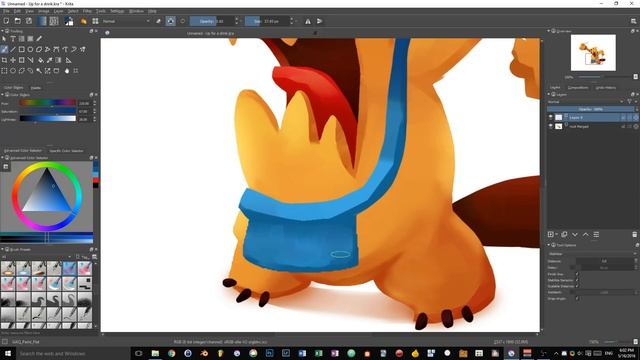The image size is (640, 360).
Task: Collapse the Toolbox docker
Action: [x=2, y=31]
